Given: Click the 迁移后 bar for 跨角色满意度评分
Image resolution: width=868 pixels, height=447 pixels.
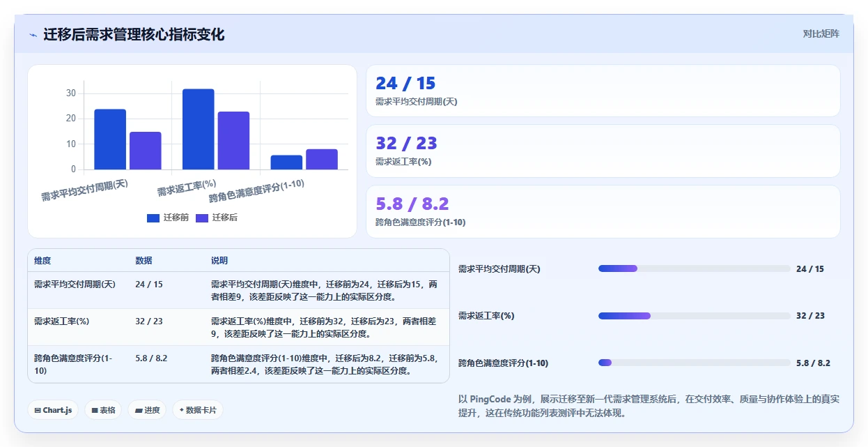Looking at the screenshot, I should pyautogui.click(x=322, y=159).
